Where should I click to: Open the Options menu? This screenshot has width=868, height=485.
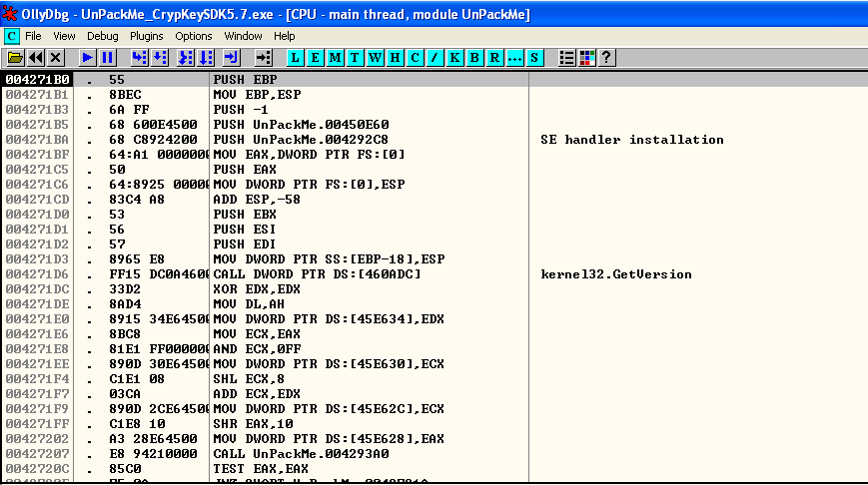pyautogui.click(x=193, y=36)
